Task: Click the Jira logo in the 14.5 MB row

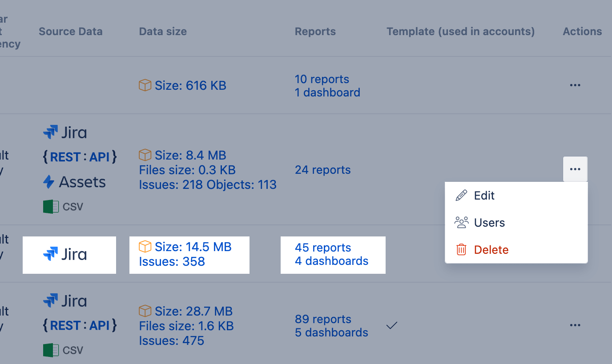Action: [x=65, y=254]
